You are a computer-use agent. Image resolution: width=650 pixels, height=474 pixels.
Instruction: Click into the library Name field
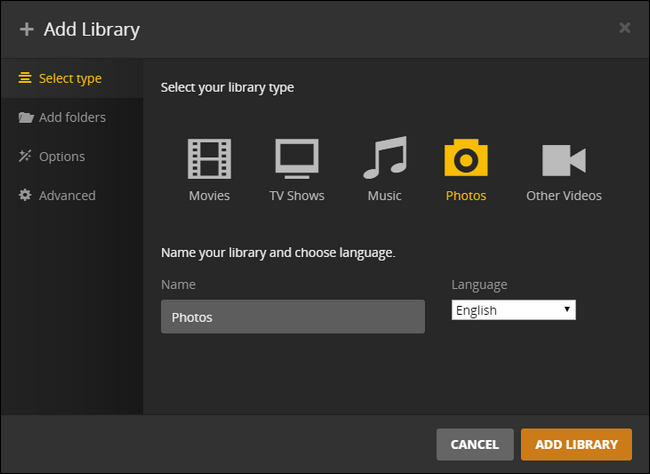point(292,317)
